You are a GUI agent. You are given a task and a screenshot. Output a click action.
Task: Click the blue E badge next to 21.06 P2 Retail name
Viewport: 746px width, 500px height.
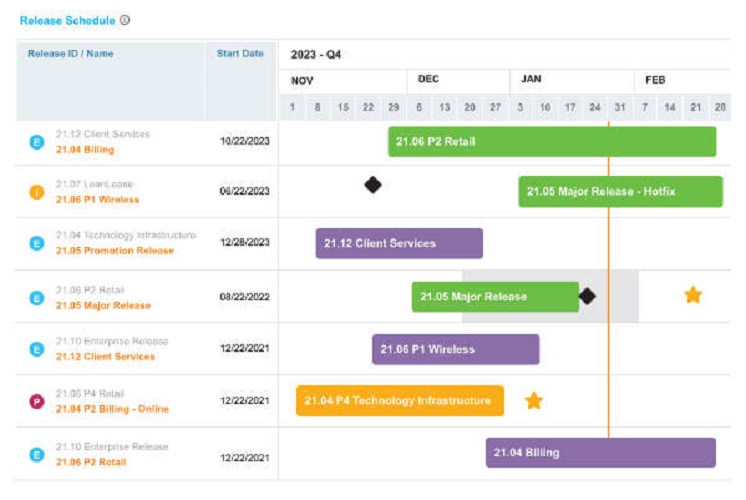37,455
